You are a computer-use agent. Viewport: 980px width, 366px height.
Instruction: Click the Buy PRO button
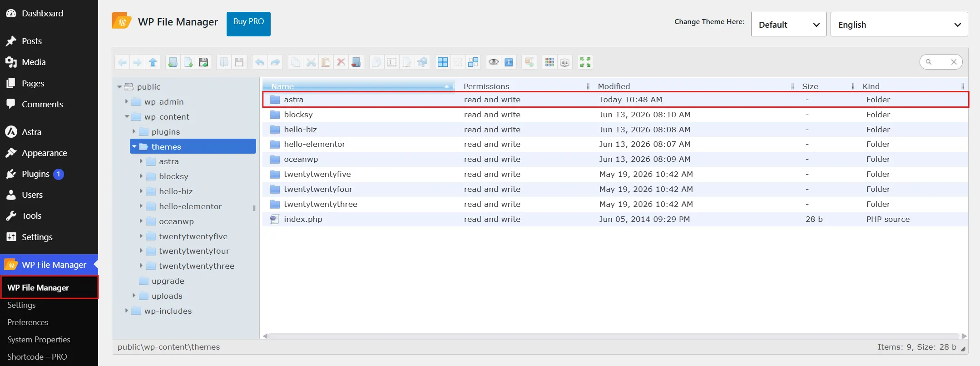[x=248, y=24]
